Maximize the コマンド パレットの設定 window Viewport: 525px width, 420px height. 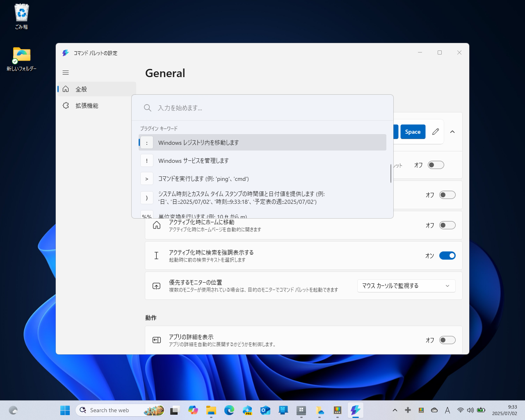440,52
